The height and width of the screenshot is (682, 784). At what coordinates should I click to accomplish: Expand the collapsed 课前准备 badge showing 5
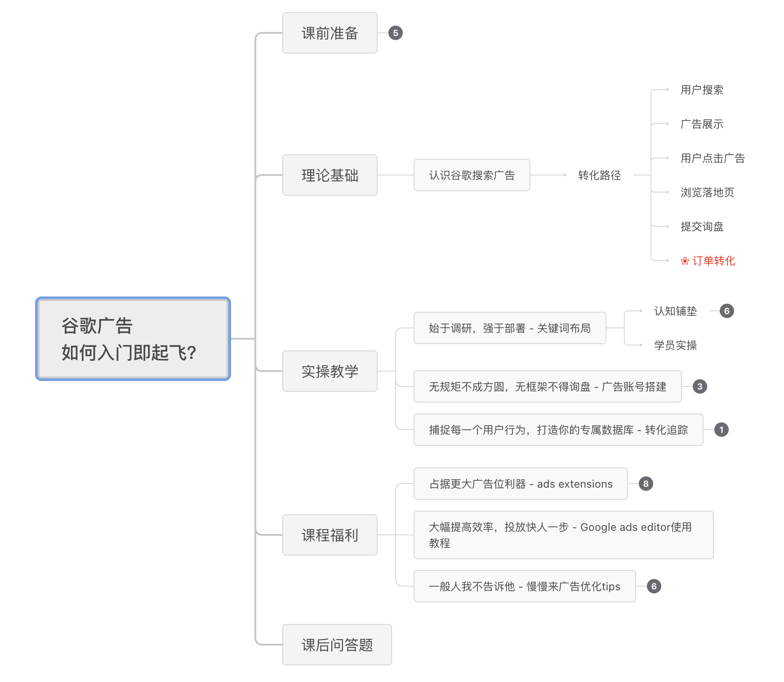395,33
